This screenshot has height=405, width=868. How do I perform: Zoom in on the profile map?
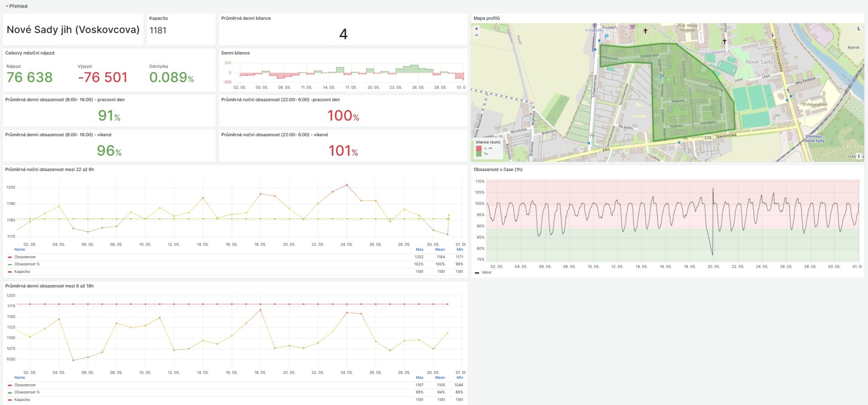point(476,29)
